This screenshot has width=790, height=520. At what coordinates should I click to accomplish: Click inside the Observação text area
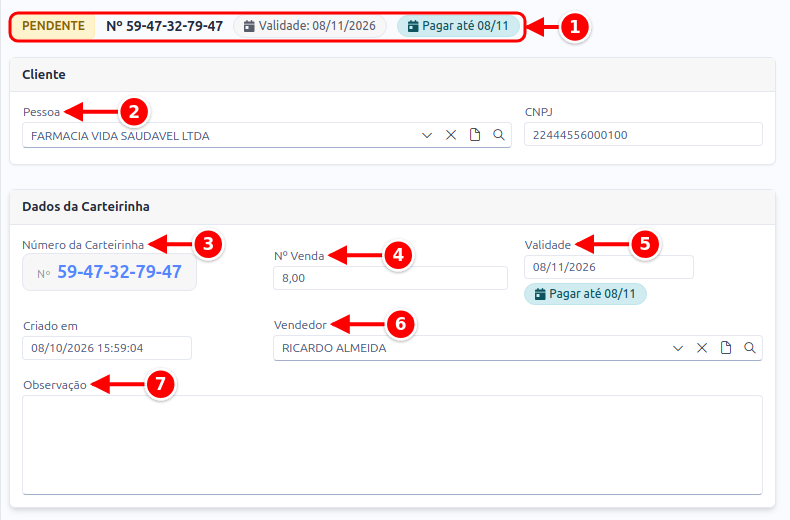point(392,445)
